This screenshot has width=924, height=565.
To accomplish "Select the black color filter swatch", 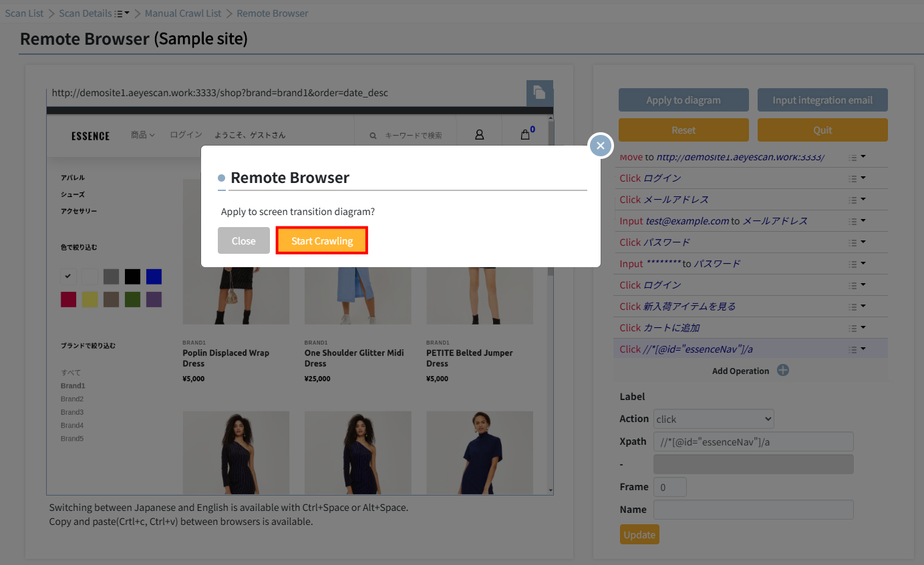I will tap(132, 276).
